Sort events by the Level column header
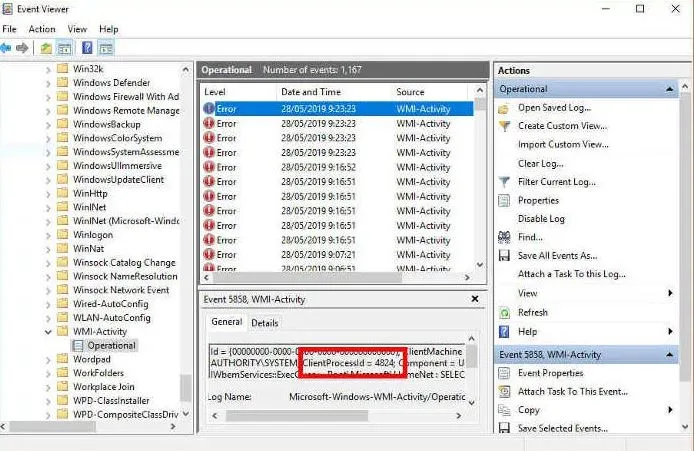Screen dimensions: 694x451 pyautogui.click(x=238, y=92)
